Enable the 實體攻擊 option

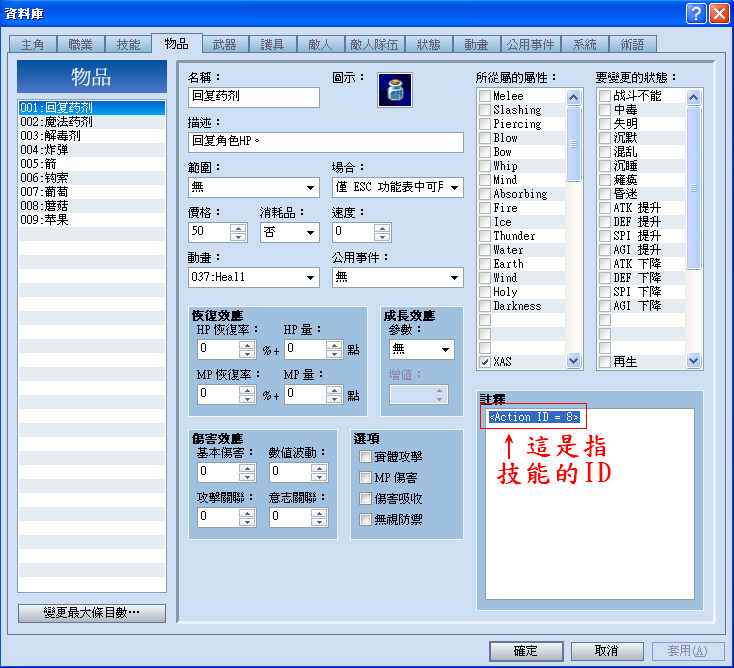[x=365, y=456]
